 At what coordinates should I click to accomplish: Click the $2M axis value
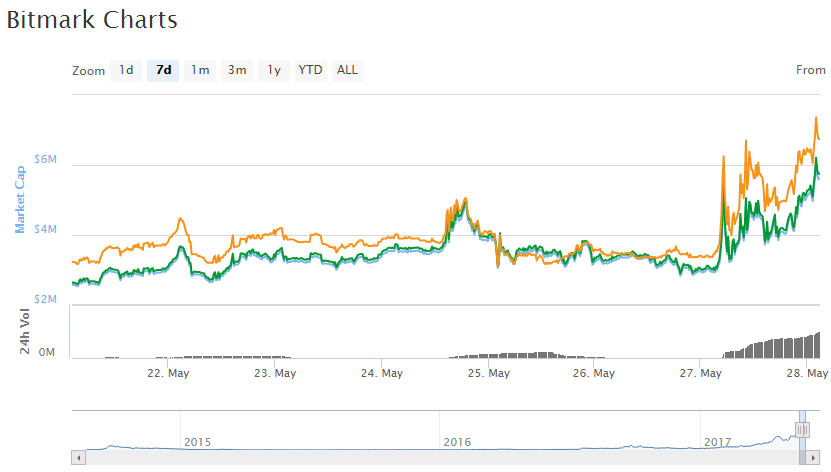pos(46,299)
